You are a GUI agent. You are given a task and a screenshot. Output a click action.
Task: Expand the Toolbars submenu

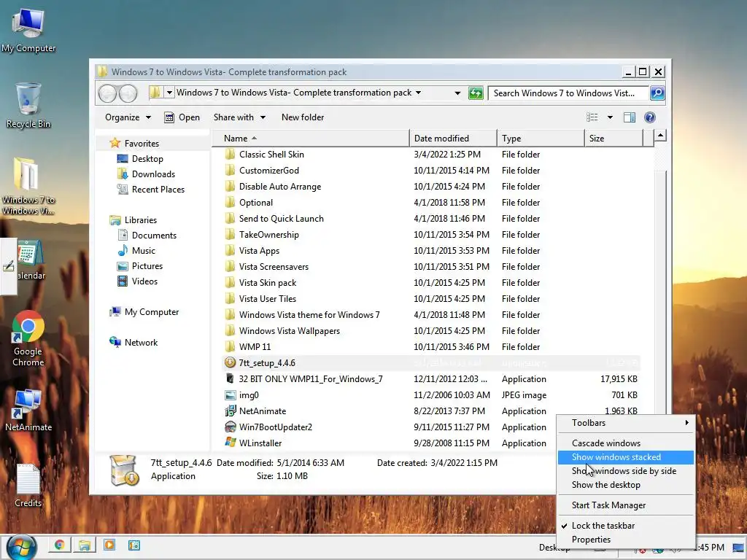(625, 423)
